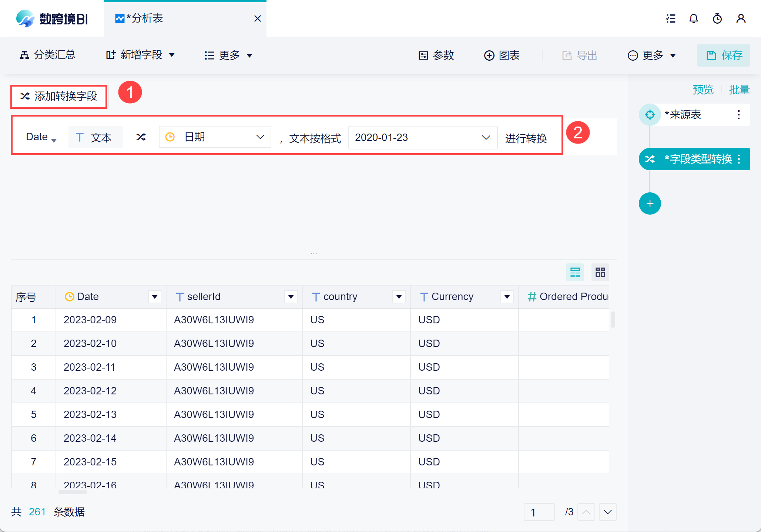Open the task list icon in header
The image size is (761, 532).
coord(670,18)
